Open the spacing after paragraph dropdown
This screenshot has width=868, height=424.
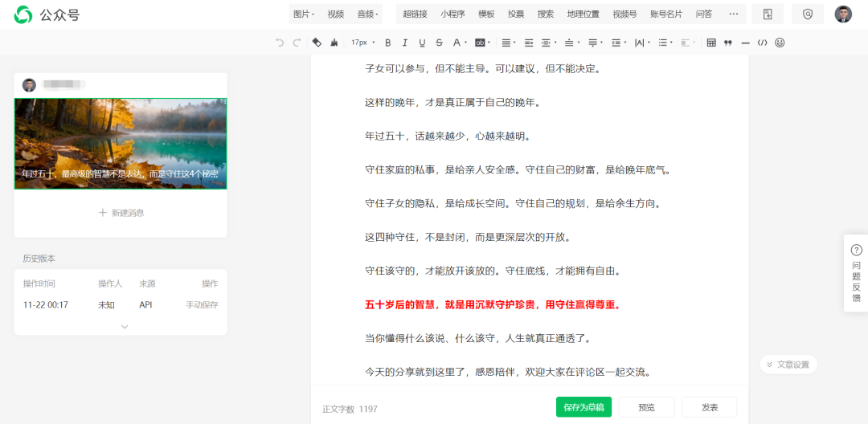click(595, 43)
